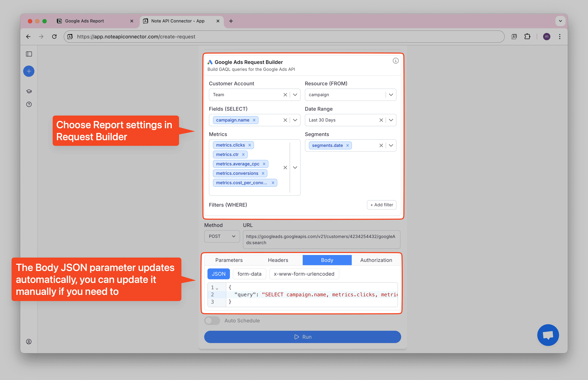Switch to the Authorization tab
The width and height of the screenshot is (588, 380).
(376, 260)
